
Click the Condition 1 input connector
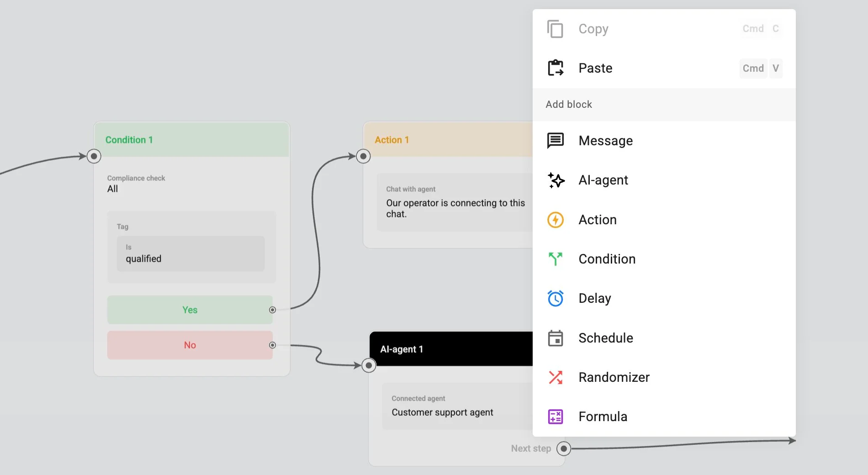tap(94, 156)
